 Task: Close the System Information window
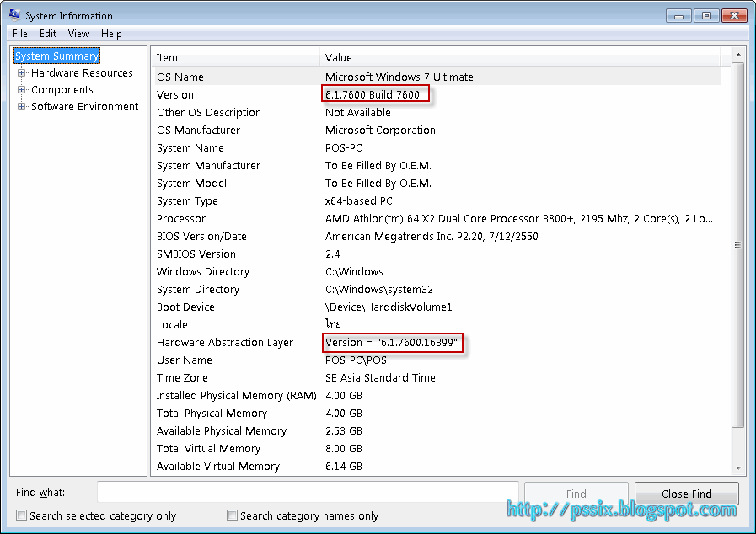[734, 16]
